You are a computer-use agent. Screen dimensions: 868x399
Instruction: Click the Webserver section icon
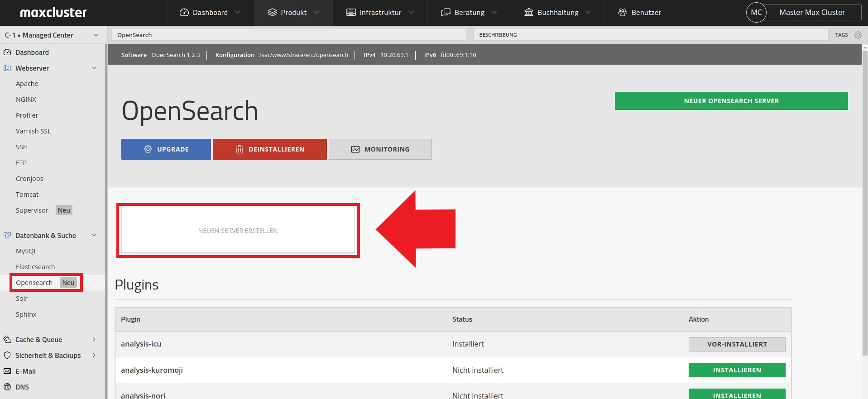7,68
